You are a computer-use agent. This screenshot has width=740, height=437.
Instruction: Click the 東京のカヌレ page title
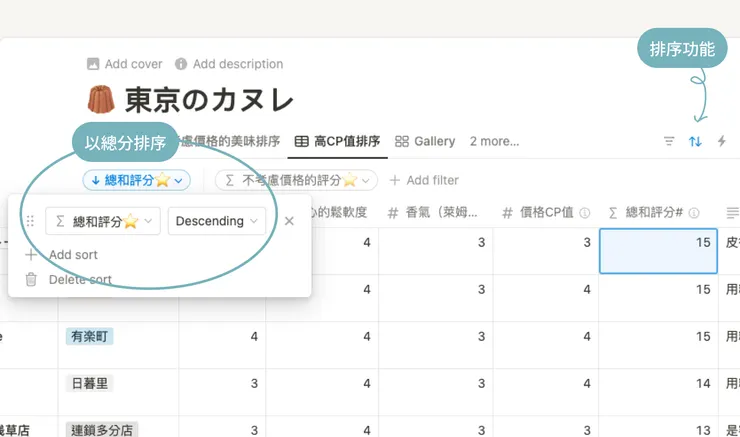[x=210, y=100]
